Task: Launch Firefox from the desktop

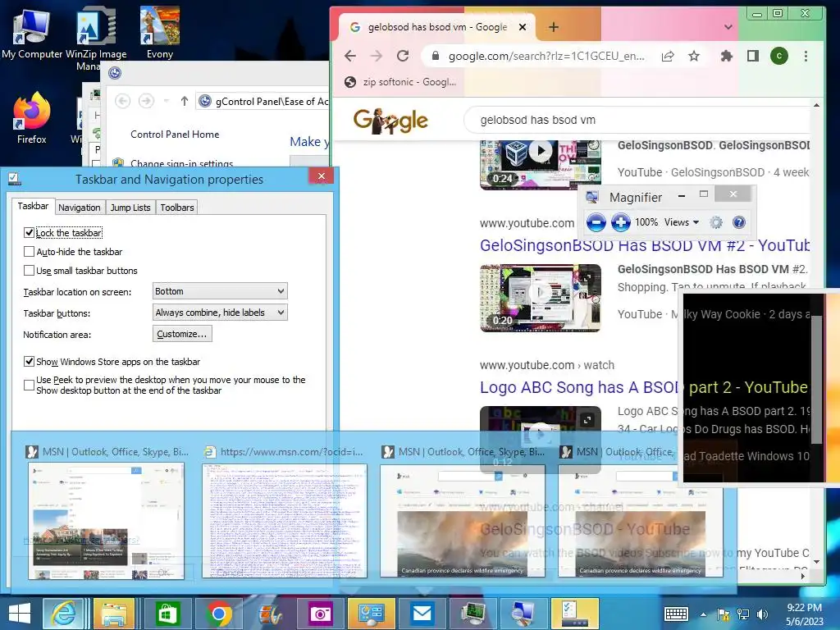Action: 32,118
